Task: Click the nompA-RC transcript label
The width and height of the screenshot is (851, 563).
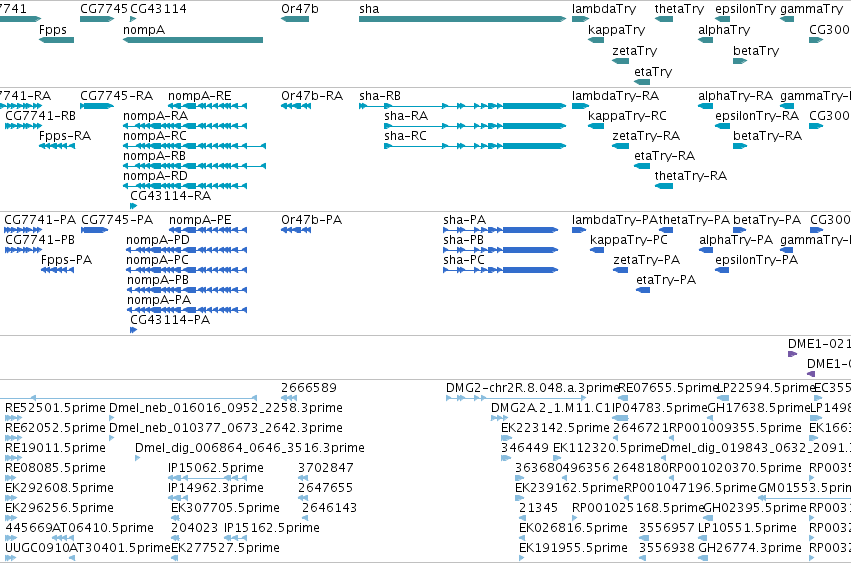Action: [x=155, y=136]
